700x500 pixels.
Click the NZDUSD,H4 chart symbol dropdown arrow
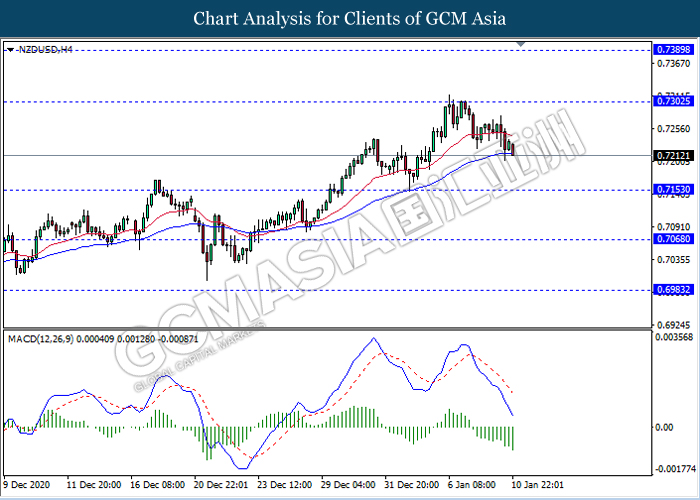click(11, 50)
